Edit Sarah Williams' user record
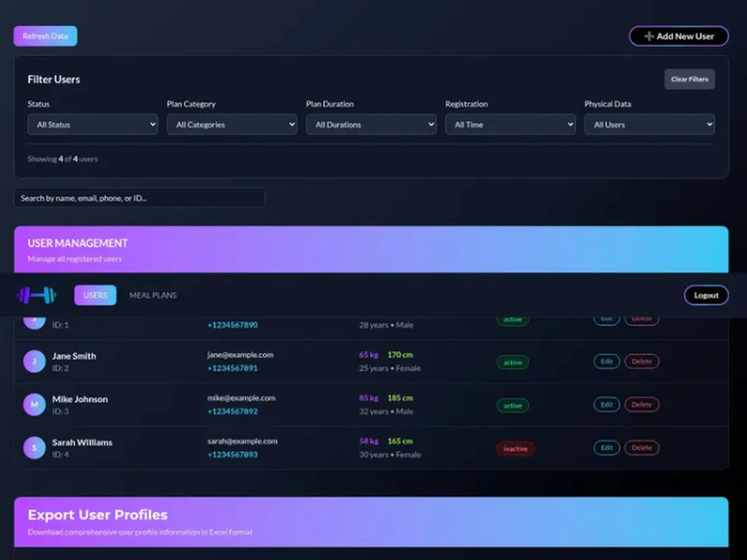The width and height of the screenshot is (747, 560). pos(607,448)
